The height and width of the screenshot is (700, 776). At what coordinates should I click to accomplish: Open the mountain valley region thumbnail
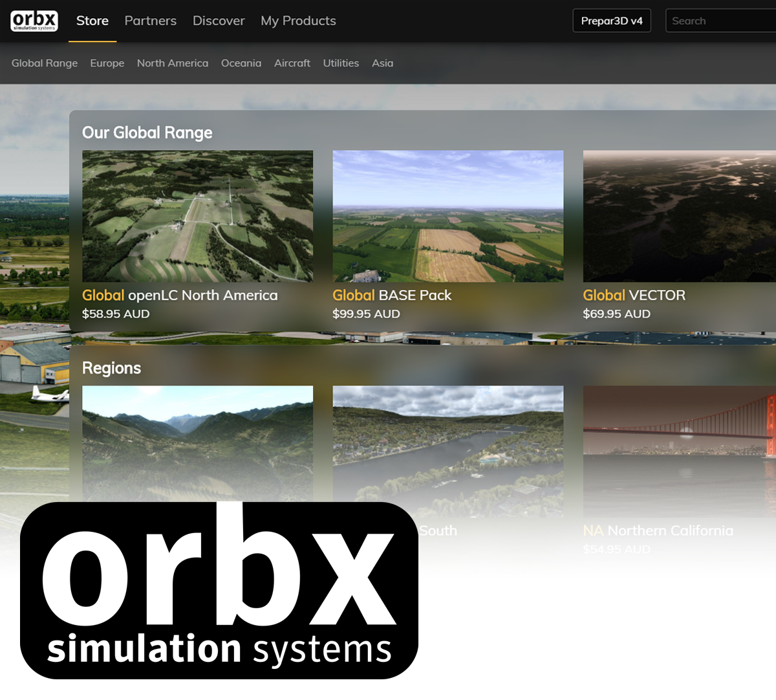(x=197, y=444)
